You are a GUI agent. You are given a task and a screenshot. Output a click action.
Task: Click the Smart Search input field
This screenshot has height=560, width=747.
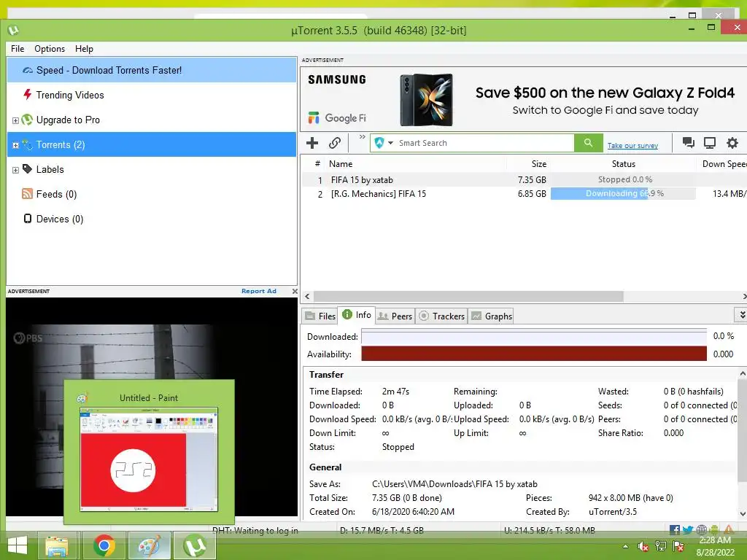485,143
